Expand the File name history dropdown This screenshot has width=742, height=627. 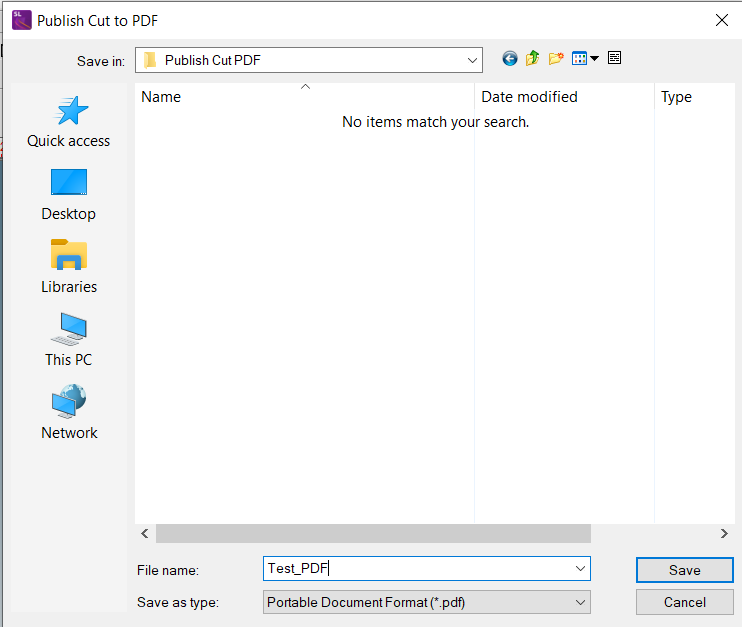[580, 569]
